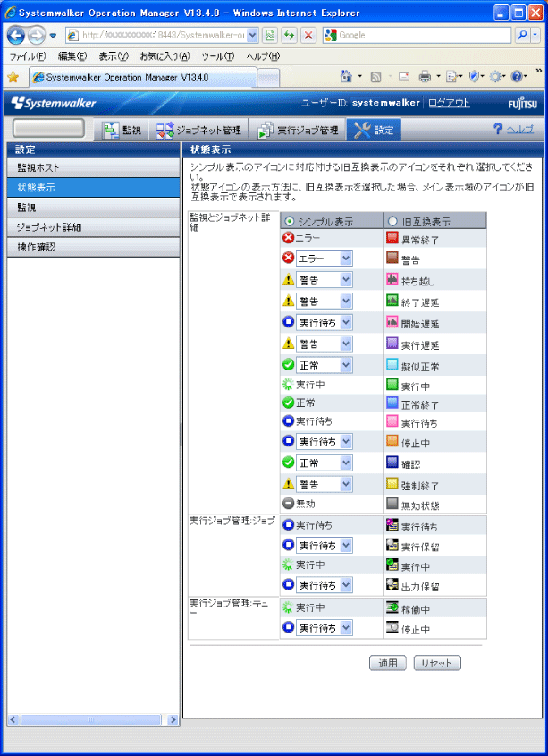Click the RSS feeds icon

pos(376,76)
